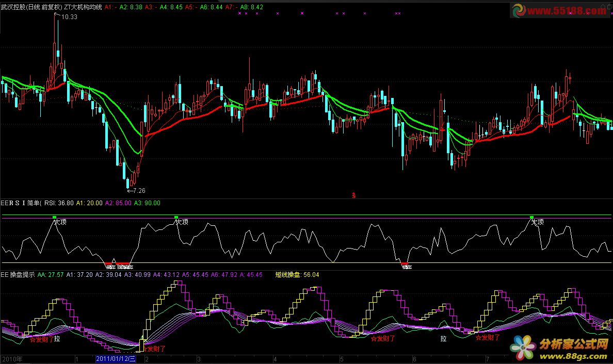613x364 pixels.
Task: Click the 武汉控股(日线.前复权) chart title
Action: (31, 7)
